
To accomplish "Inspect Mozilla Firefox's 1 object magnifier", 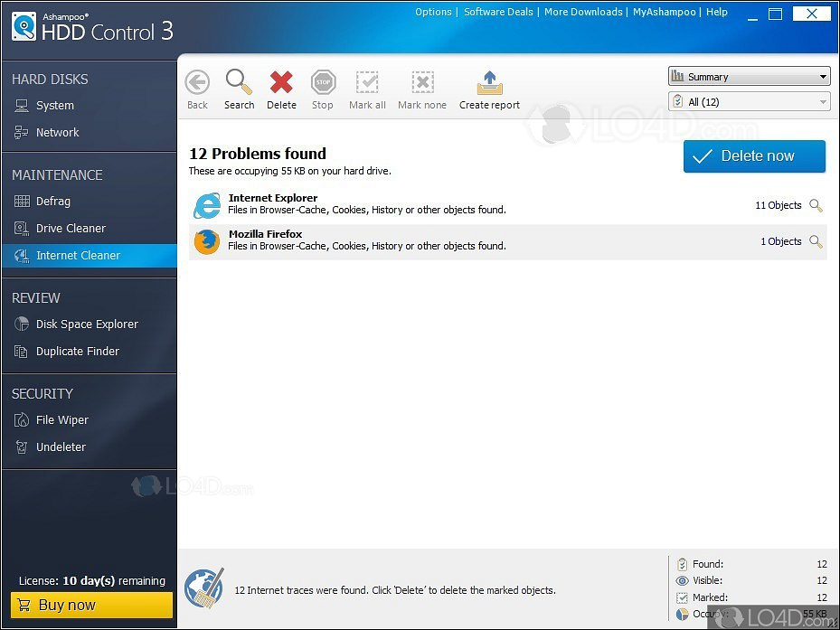I will click(816, 241).
